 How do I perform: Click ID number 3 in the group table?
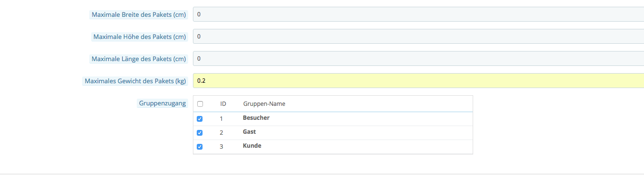[222, 146]
